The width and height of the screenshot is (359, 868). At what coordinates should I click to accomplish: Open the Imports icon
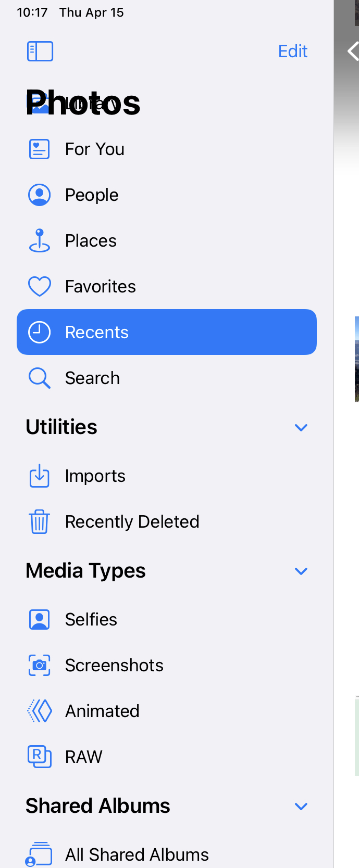coord(39,476)
